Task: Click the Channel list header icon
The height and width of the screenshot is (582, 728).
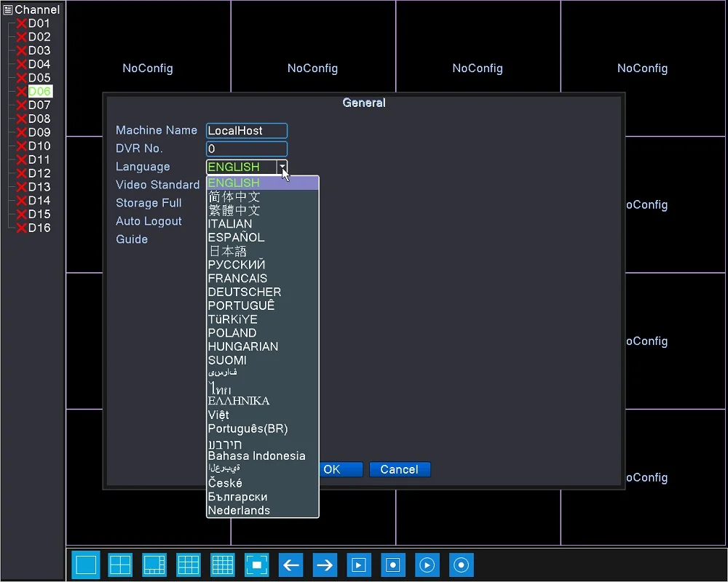Action: [x=7, y=9]
